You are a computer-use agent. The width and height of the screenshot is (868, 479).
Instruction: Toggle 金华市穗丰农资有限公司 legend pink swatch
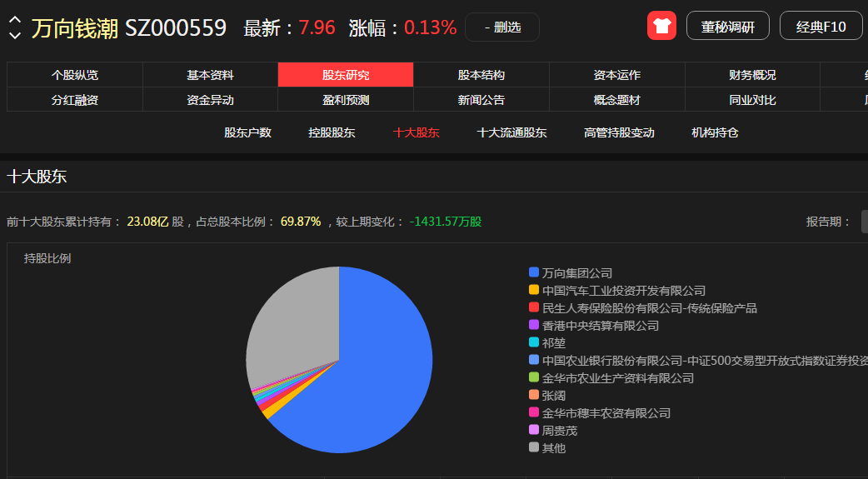pos(534,412)
